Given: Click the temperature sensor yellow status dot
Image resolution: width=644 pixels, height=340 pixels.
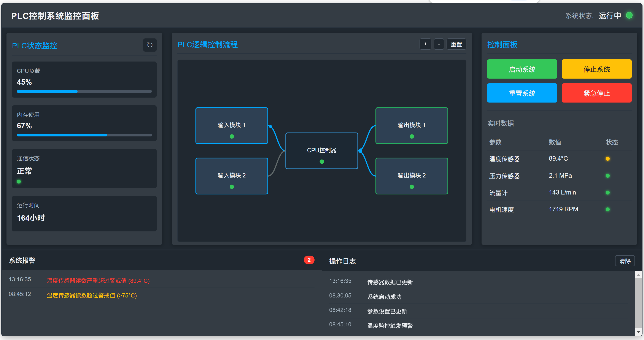Looking at the screenshot, I should pos(607,159).
